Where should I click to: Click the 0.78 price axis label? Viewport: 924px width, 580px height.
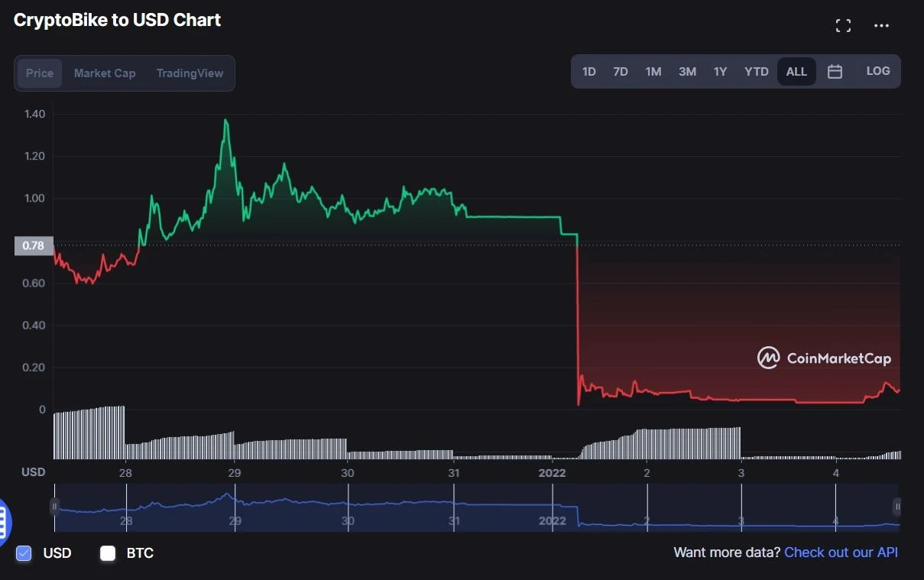(32, 245)
